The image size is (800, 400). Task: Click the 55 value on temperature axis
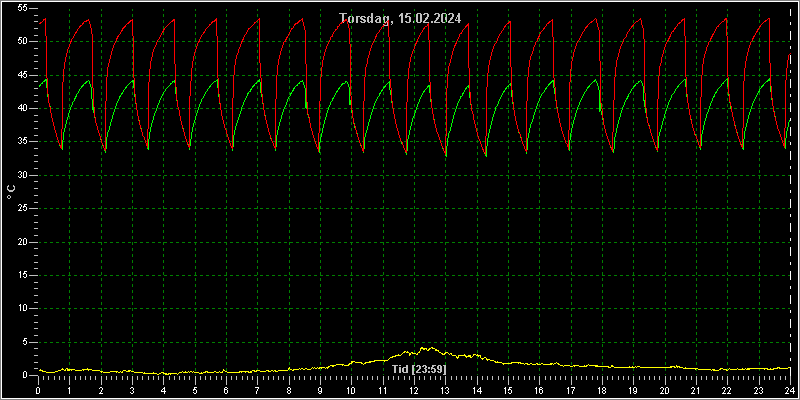tap(21, 8)
